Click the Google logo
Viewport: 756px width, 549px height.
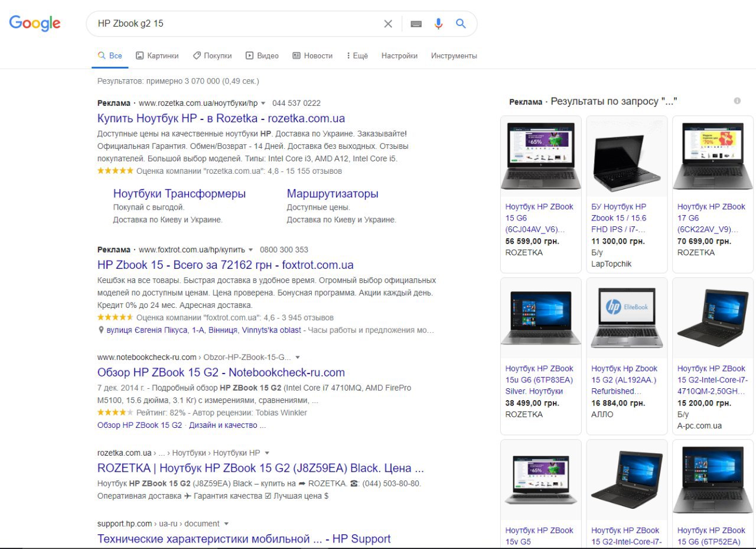[35, 24]
